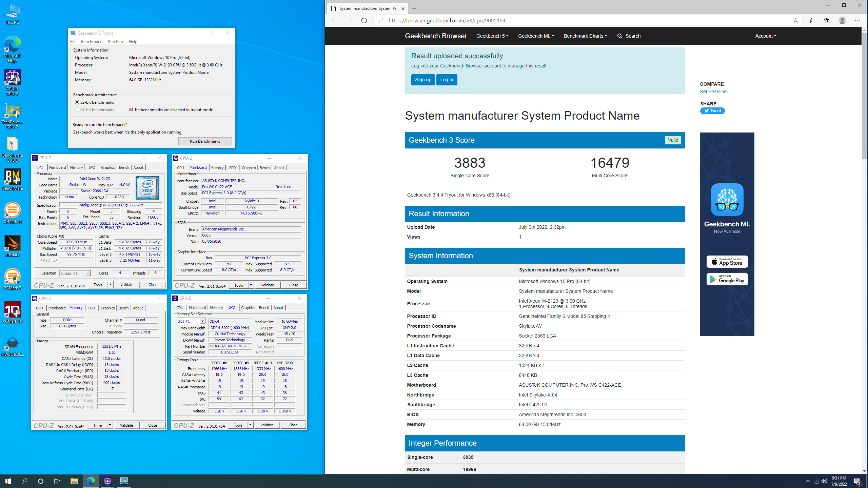Click Validate in CPU-Z SPD window
868x488 pixels.
click(x=267, y=425)
